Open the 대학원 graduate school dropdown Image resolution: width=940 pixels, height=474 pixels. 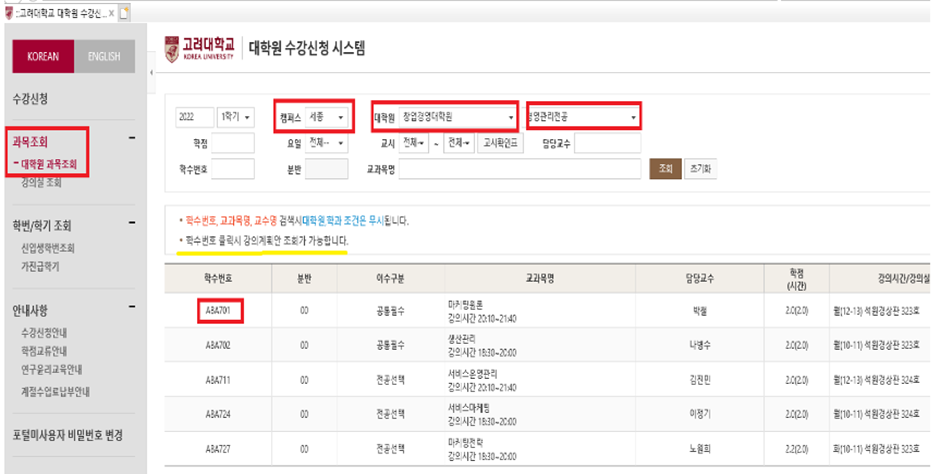459,117
